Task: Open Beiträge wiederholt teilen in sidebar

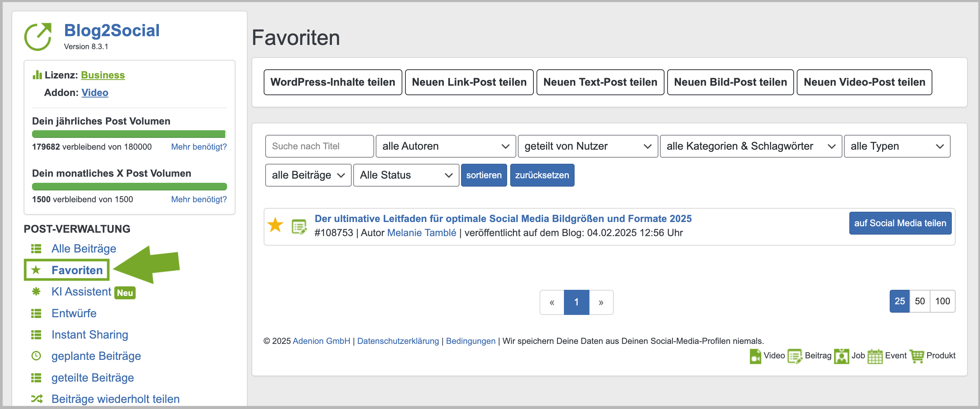Action: [115, 399]
